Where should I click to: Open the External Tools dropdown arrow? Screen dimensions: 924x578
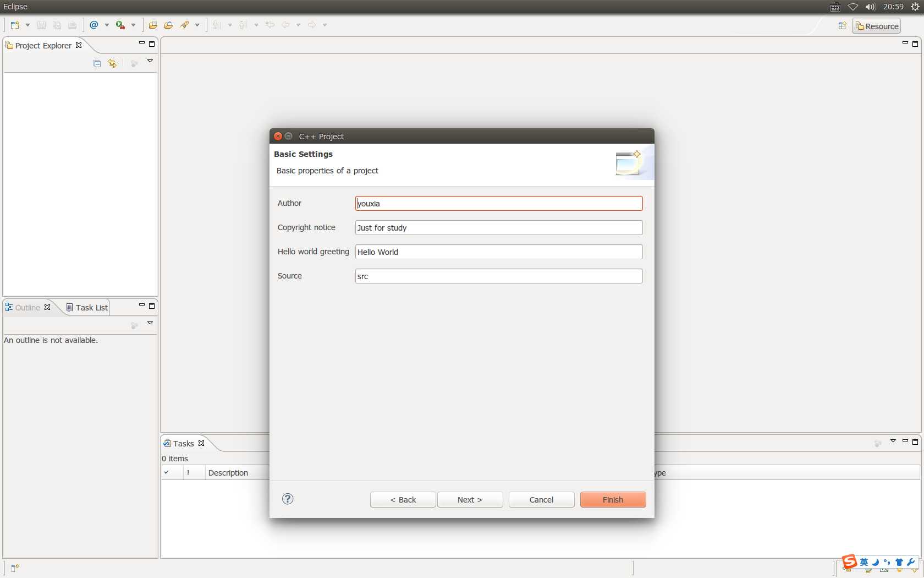[x=133, y=25]
